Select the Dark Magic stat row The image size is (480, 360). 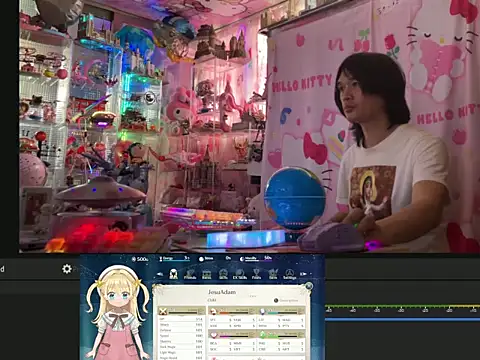pyautogui.click(x=181, y=347)
